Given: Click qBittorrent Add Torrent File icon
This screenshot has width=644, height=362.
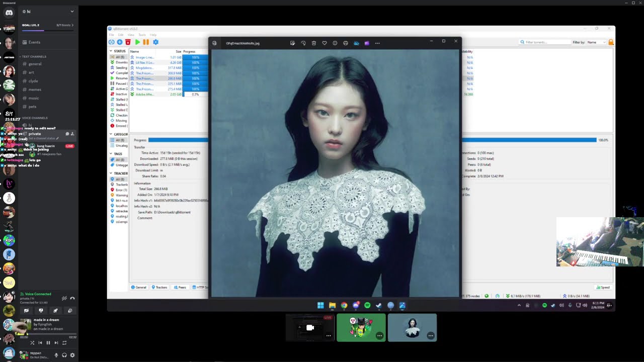Looking at the screenshot, I should click(120, 42).
